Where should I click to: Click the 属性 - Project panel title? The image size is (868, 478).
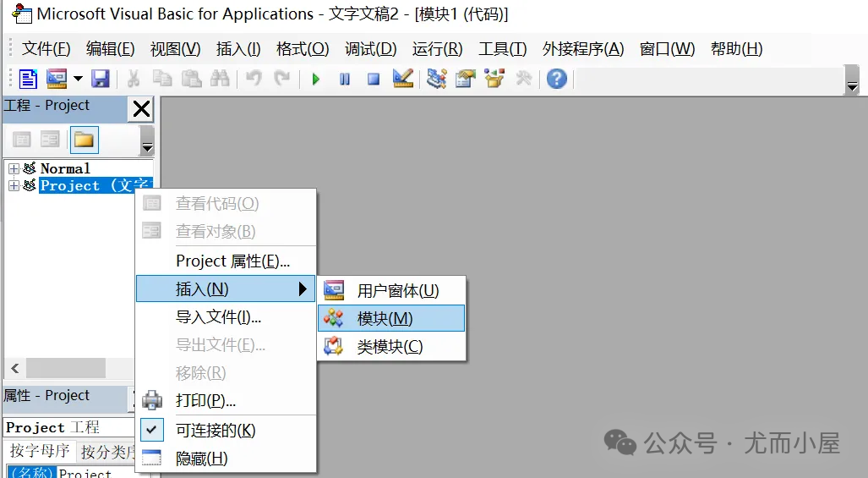click(46, 395)
